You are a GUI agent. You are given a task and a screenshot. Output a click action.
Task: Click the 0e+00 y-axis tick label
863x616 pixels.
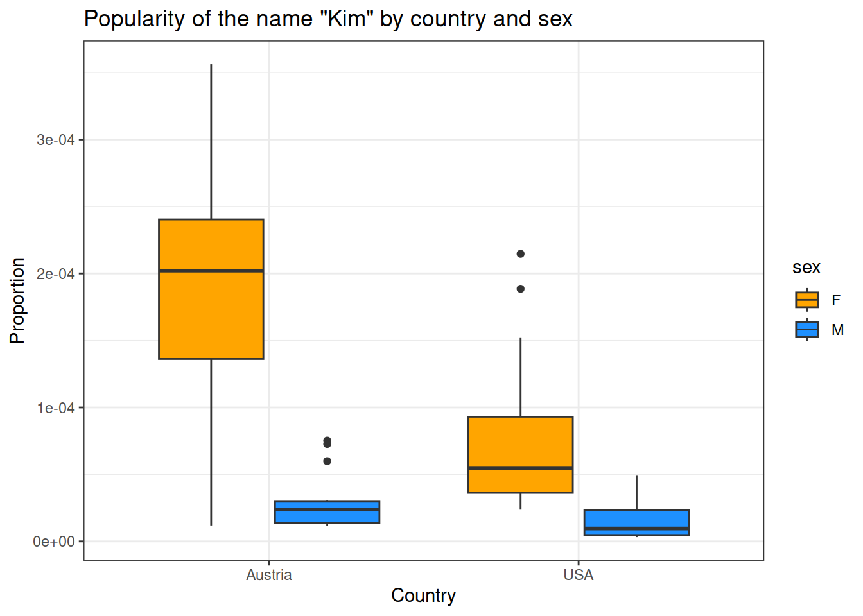[54, 542]
